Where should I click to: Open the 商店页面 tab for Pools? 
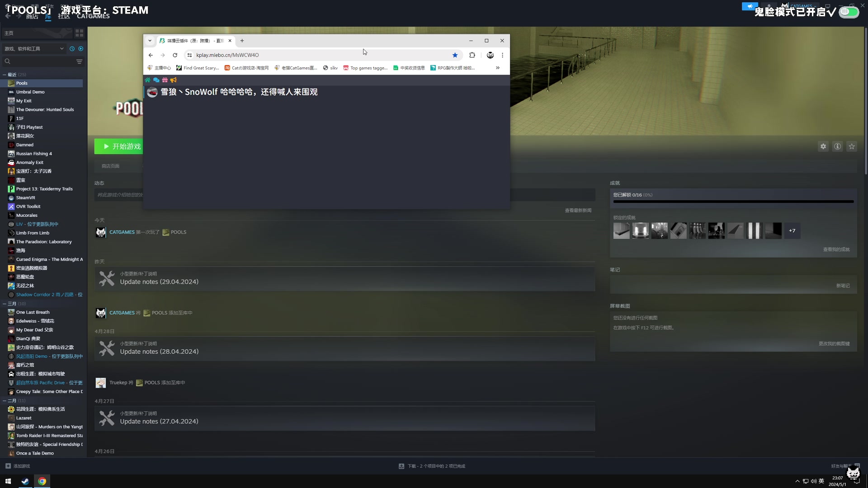tap(110, 166)
